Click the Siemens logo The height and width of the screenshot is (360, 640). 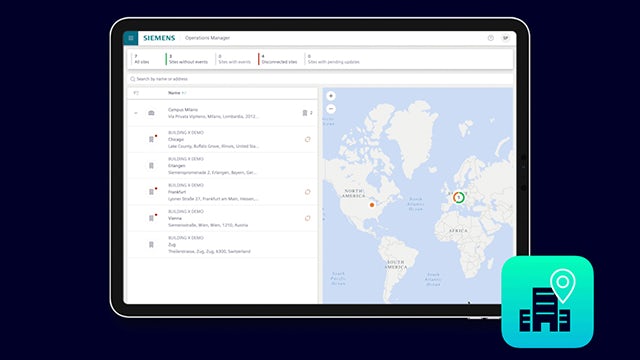tap(159, 38)
